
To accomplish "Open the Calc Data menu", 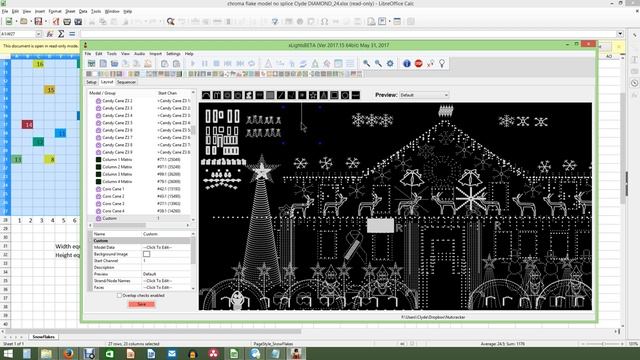I will click(x=83, y=11).
